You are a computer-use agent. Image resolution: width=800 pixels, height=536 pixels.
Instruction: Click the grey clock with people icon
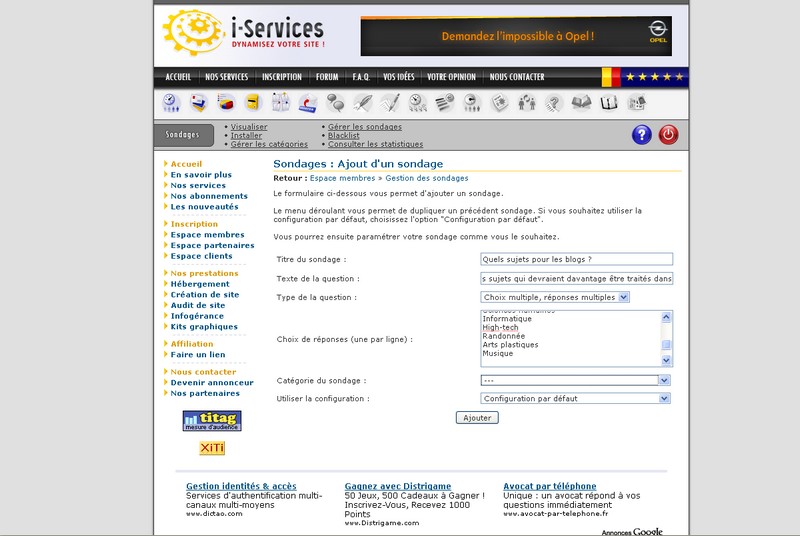tap(417, 103)
